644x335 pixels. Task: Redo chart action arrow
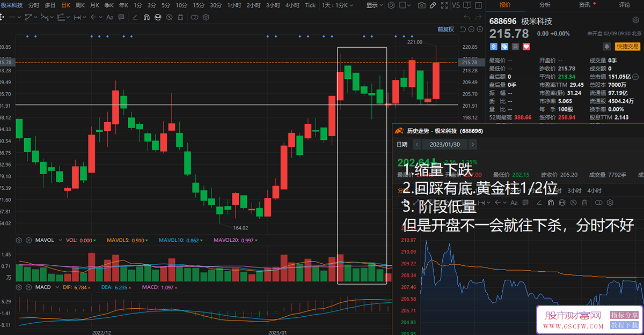tap(479, 17)
